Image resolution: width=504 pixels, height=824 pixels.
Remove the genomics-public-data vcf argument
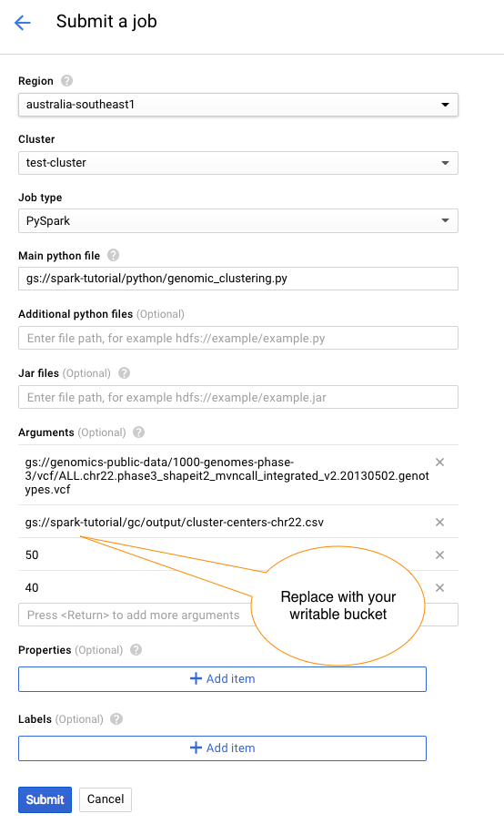440,462
